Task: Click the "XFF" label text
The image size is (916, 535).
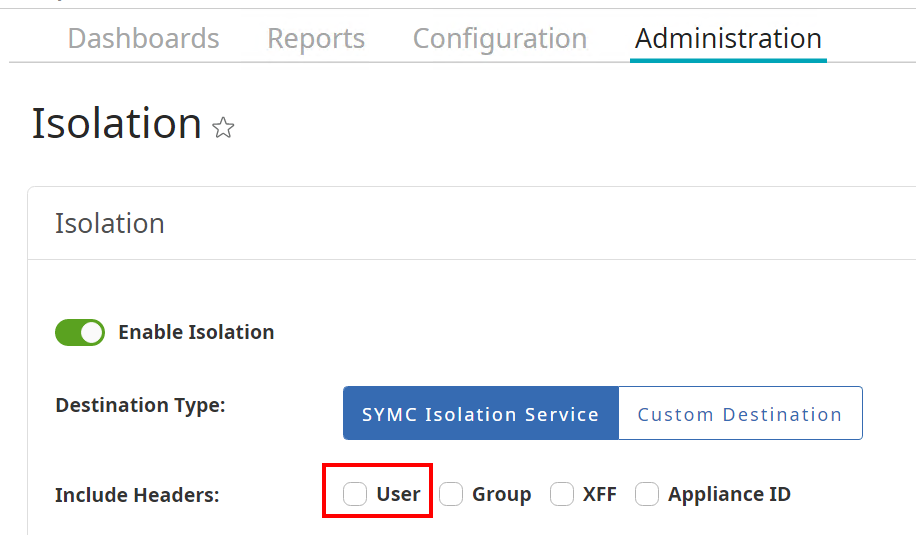Action: (x=600, y=494)
